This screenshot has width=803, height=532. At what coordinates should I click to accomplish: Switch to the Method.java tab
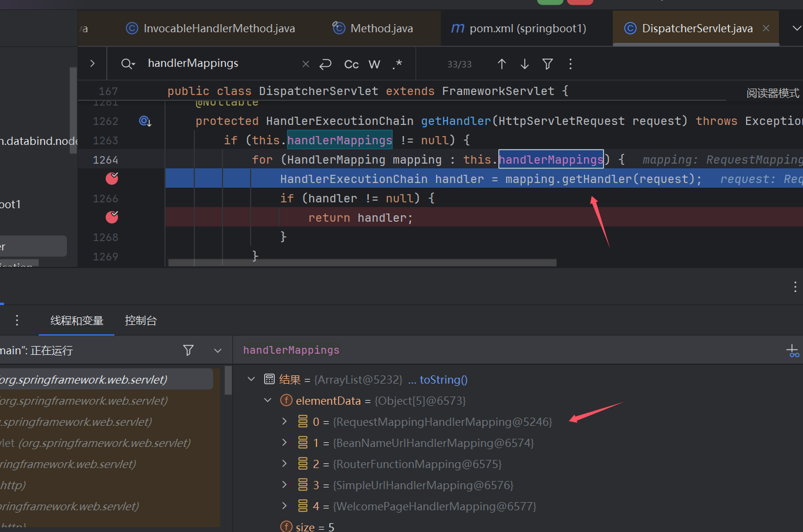373,28
